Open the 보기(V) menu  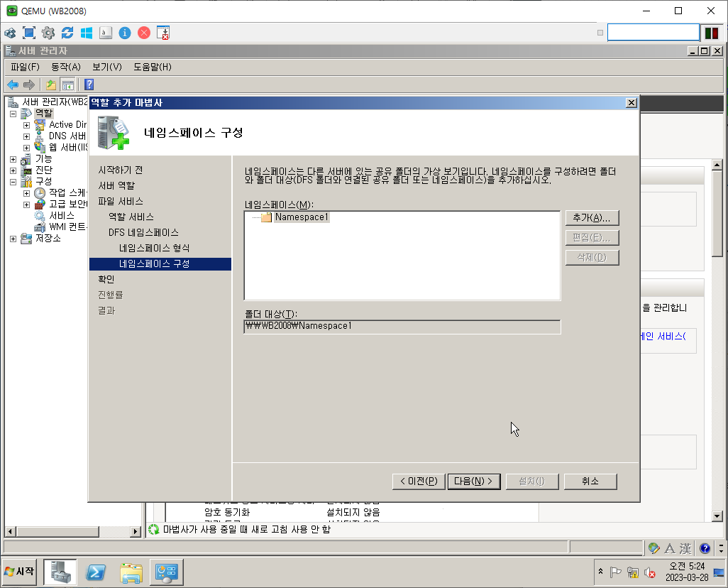106,67
